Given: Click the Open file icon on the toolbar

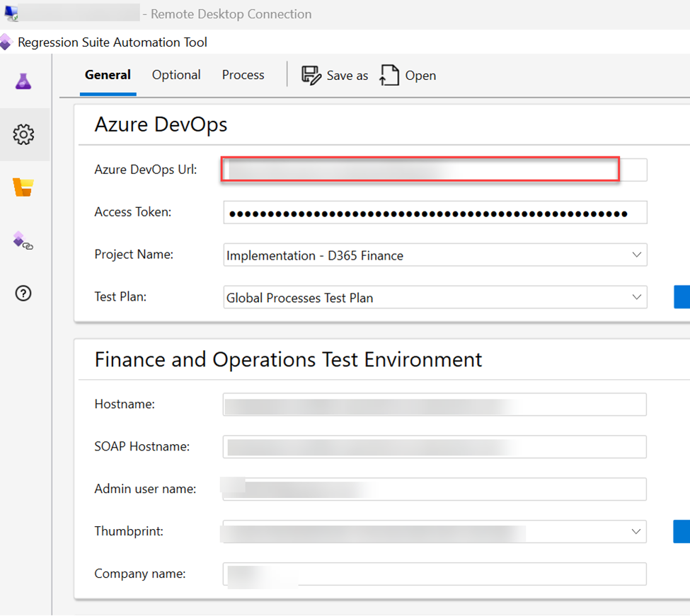Looking at the screenshot, I should point(389,74).
